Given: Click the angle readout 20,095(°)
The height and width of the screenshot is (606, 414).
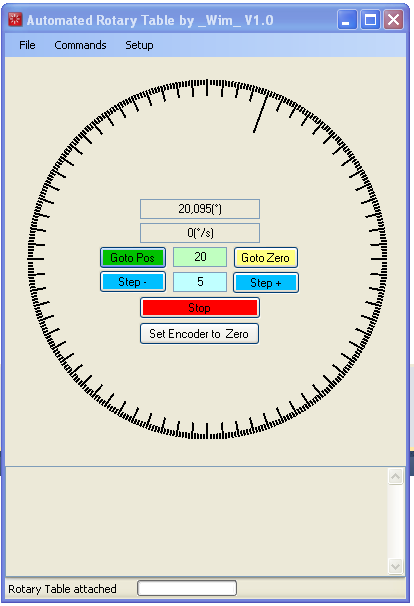Looking at the screenshot, I should (x=200, y=209).
